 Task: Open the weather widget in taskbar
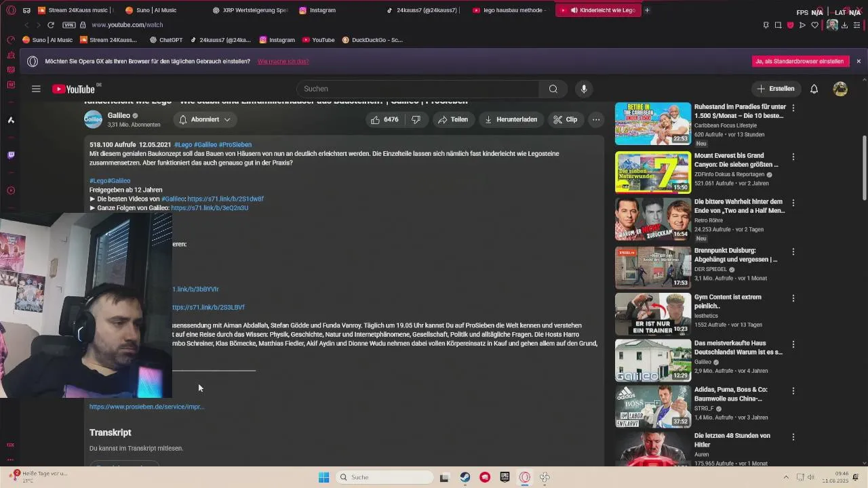point(39,476)
